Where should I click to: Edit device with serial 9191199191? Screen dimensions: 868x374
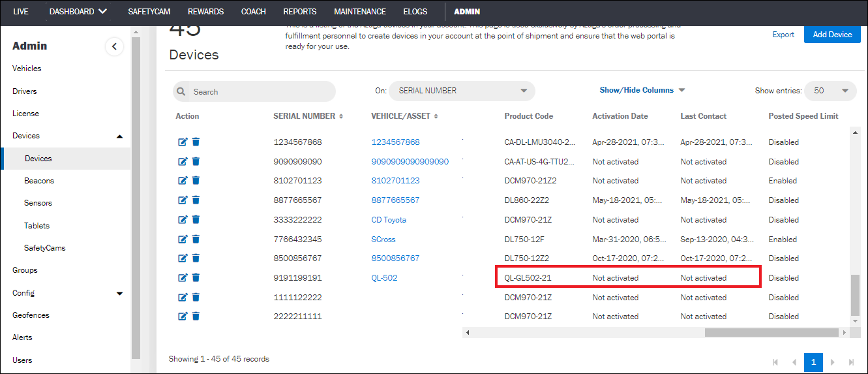pyautogui.click(x=183, y=277)
